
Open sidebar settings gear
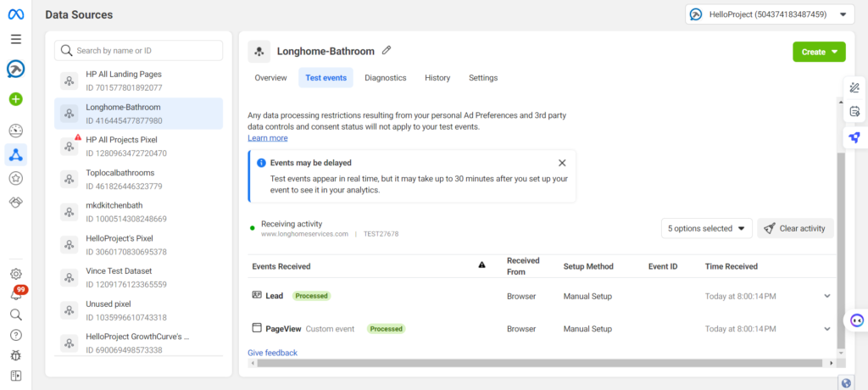pos(16,274)
